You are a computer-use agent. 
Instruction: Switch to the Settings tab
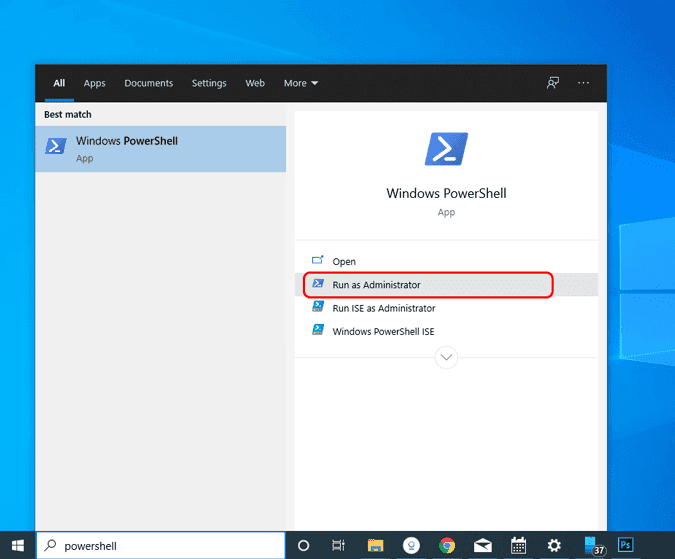click(x=209, y=83)
